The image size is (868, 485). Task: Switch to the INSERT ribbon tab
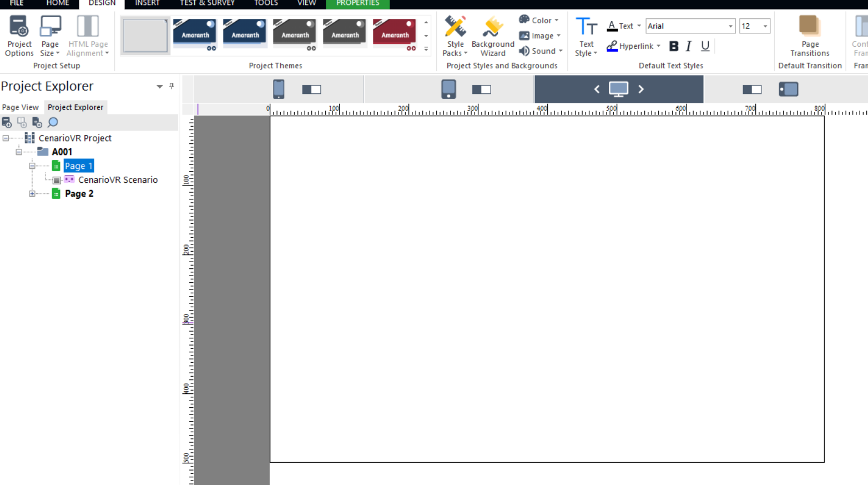tap(147, 3)
